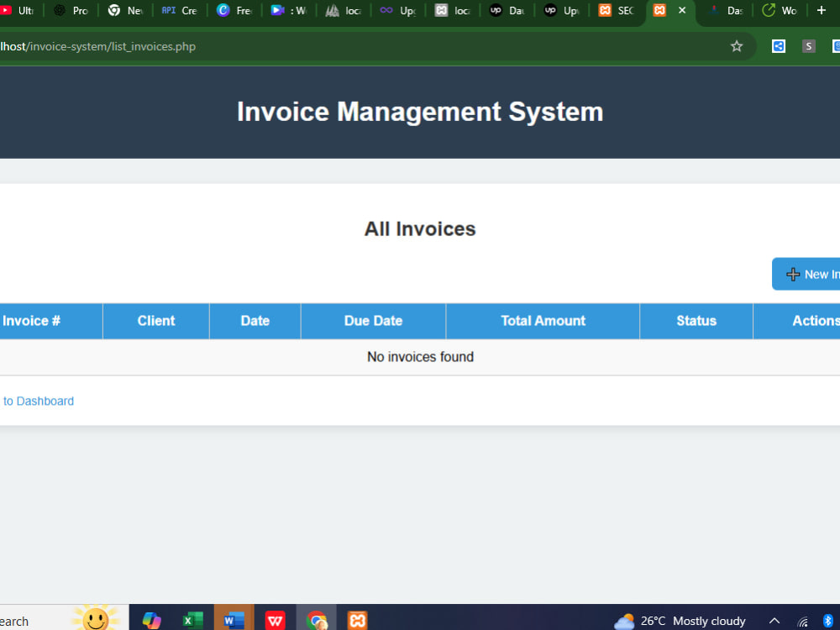840x630 pixels.
Task: Close the current active tab
Action: click(x=682, y=10)
